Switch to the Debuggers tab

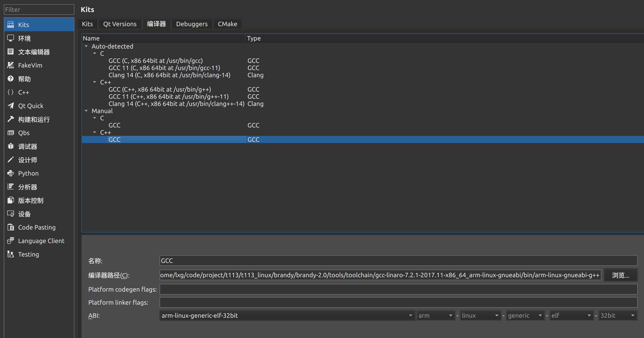192,24
